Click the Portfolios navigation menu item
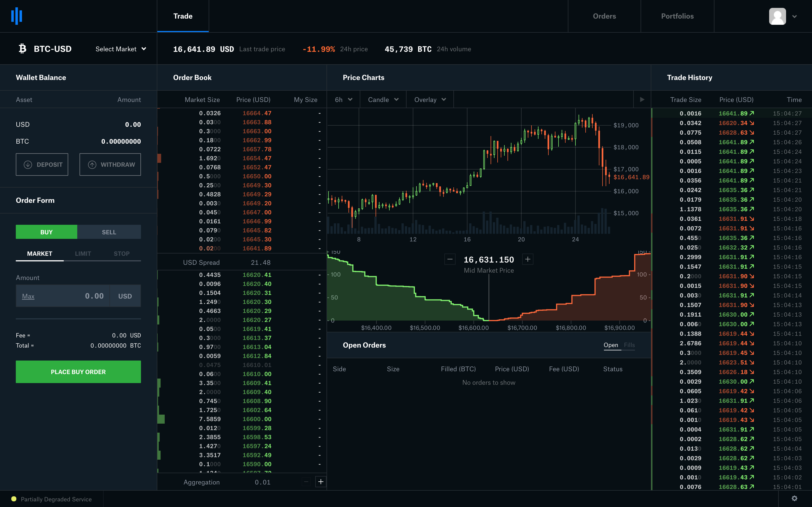The width and height of the screenshot is (812, 507). 677,16
